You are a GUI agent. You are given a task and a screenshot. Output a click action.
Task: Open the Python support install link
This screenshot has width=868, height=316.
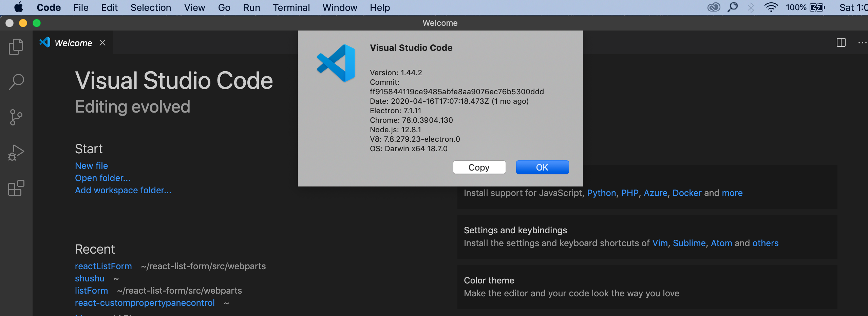tap(601, 193)
